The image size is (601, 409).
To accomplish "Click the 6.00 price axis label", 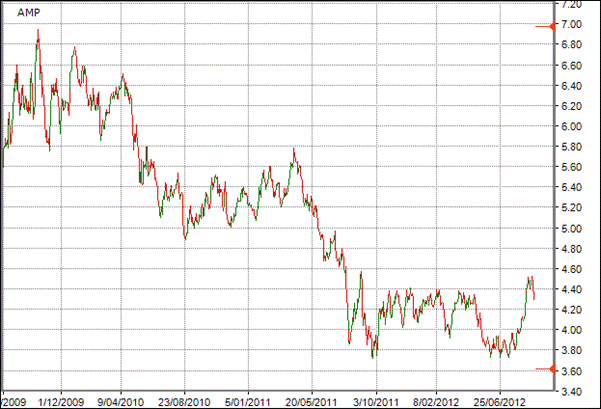I will pos(570,127).
